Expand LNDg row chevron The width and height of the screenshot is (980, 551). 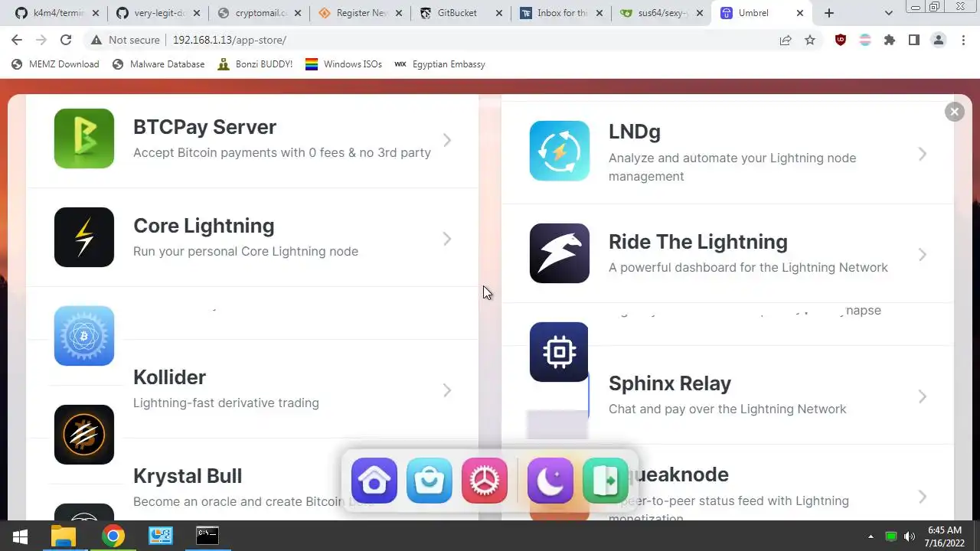923,154
